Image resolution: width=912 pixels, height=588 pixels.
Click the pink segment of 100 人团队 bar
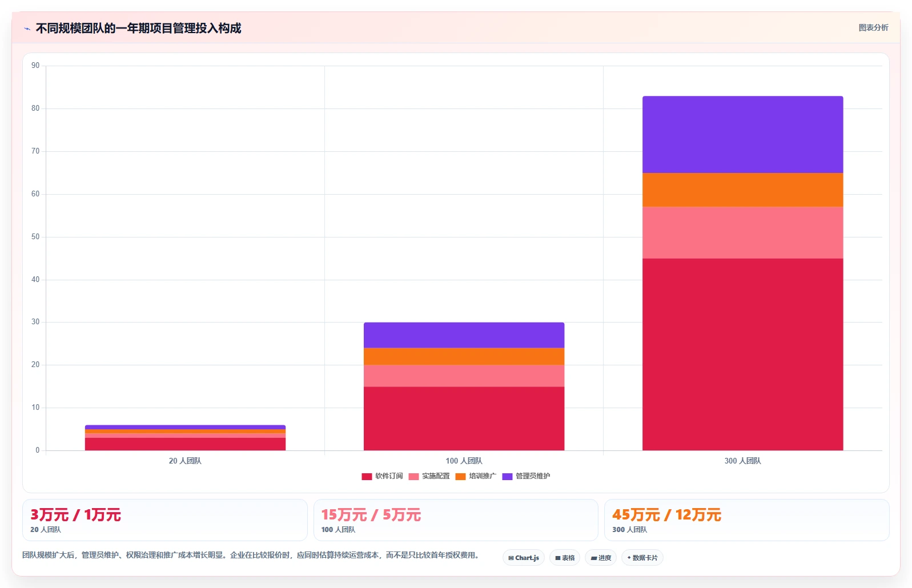point(464,376)
